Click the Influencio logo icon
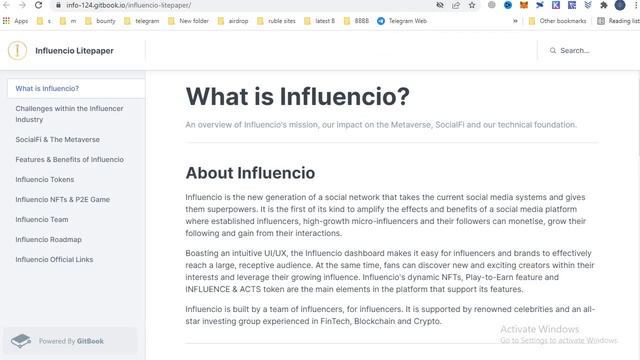This screenshot has width=640, height=360. (x=17, y=51)
